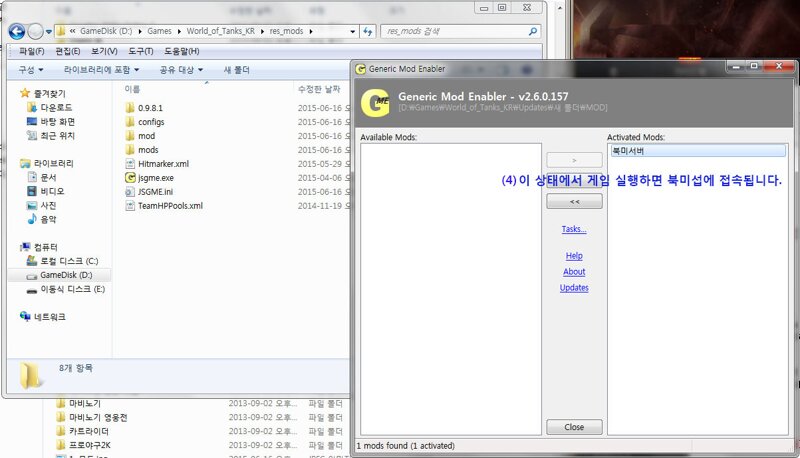
Task: Open recent locations dropdown beside forward arrow
Action: [48, 32]
